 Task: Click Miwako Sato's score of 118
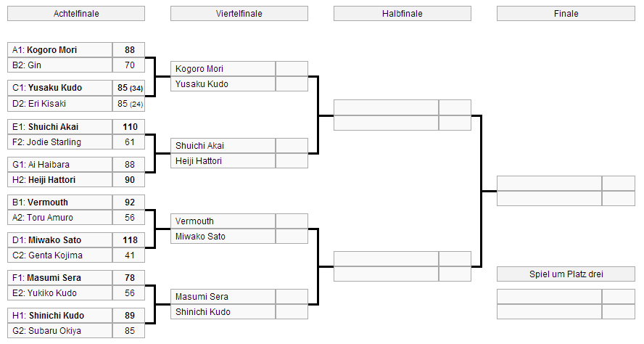pos(129,240)
